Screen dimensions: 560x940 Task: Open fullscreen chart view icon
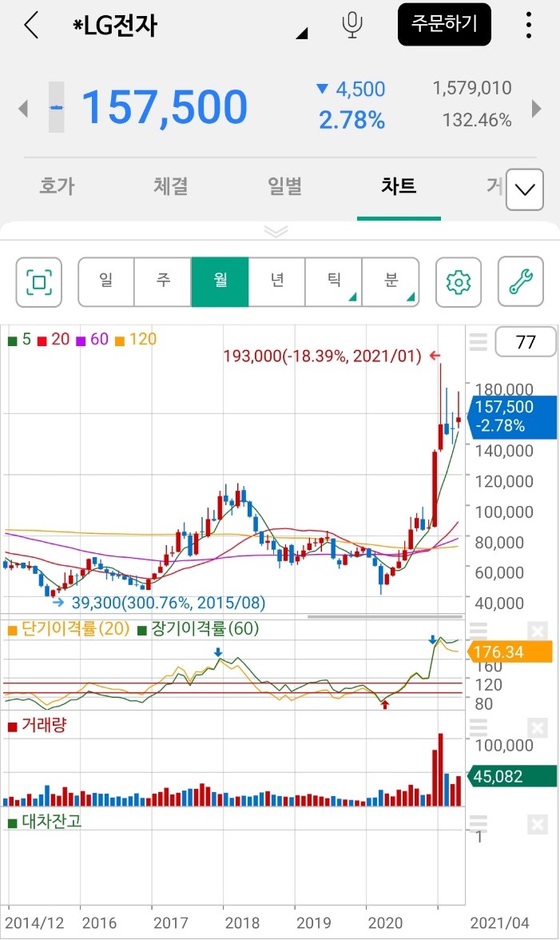tap(39, 281)
